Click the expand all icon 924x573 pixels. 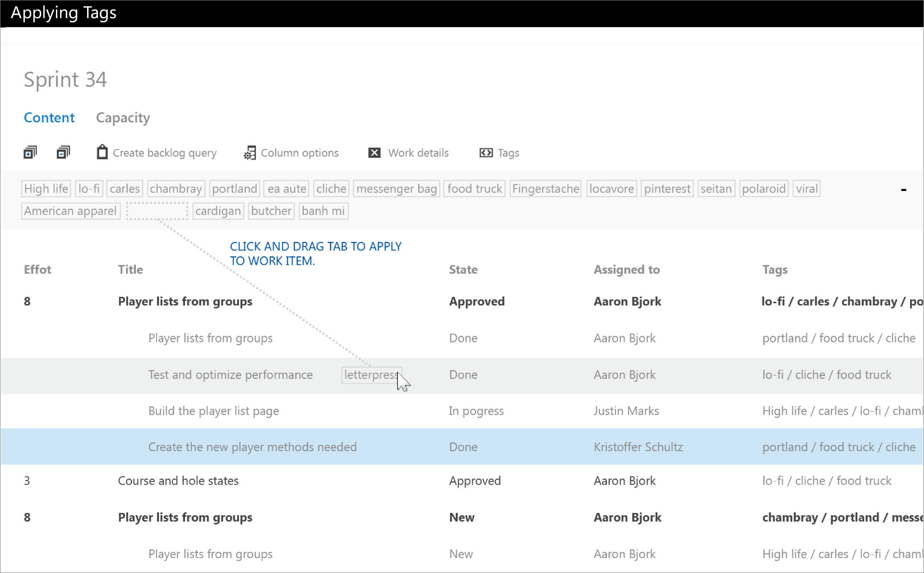coord(30,152)
